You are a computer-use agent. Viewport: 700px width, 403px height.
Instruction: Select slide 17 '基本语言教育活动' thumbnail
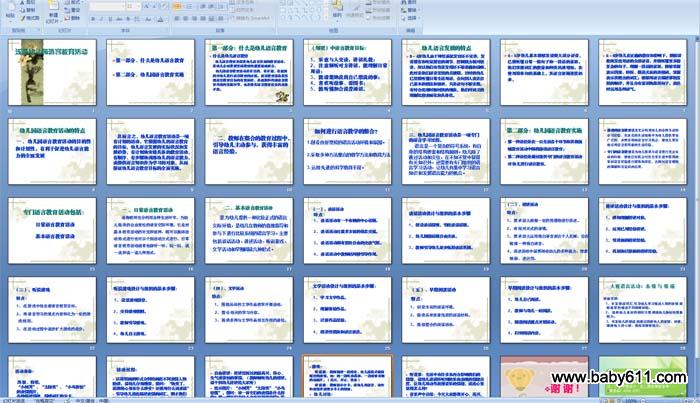[x=249, y=231]
